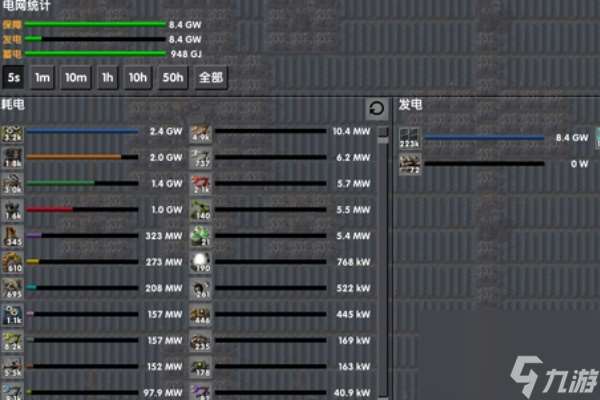Click the green icon beside 5.4 MW

[201, 236]
